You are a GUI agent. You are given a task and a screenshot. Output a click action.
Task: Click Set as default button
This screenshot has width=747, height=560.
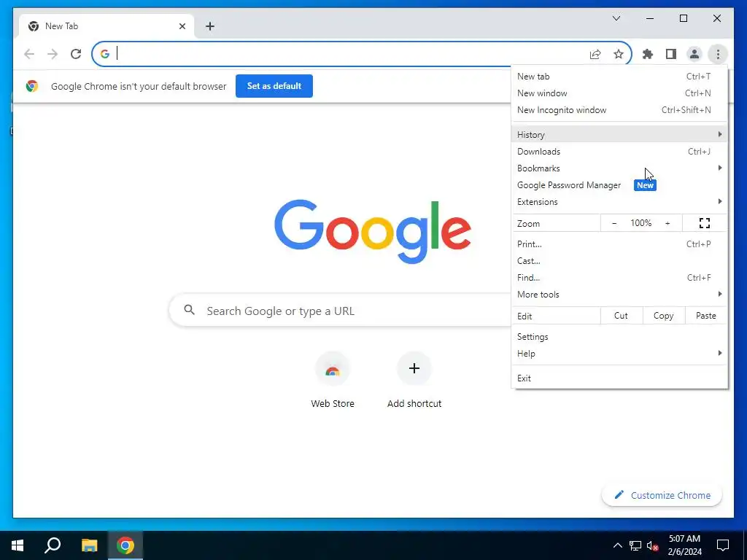point(274,86)
